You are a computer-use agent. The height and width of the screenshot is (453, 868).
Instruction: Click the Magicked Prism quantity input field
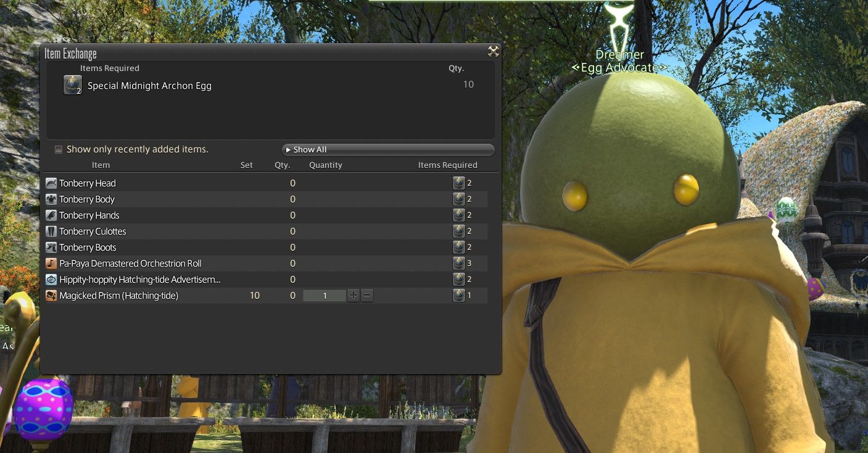(x=324, y=296)
